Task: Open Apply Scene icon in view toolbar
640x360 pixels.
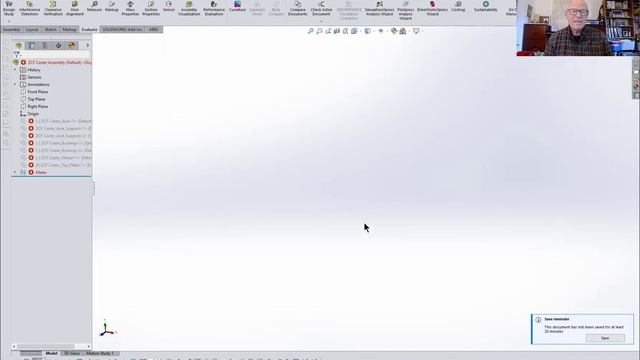Action: pos(403,31)
